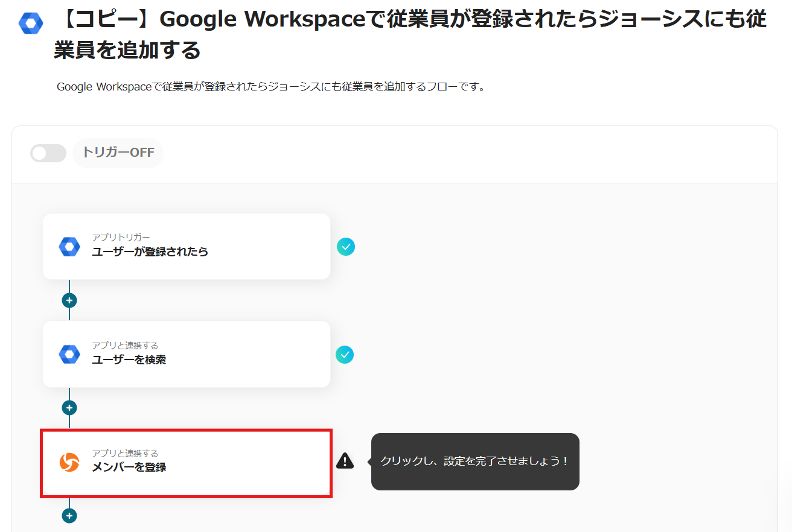
Task: Click the flow description ending with フローです。
Action: tap(271, 87)
